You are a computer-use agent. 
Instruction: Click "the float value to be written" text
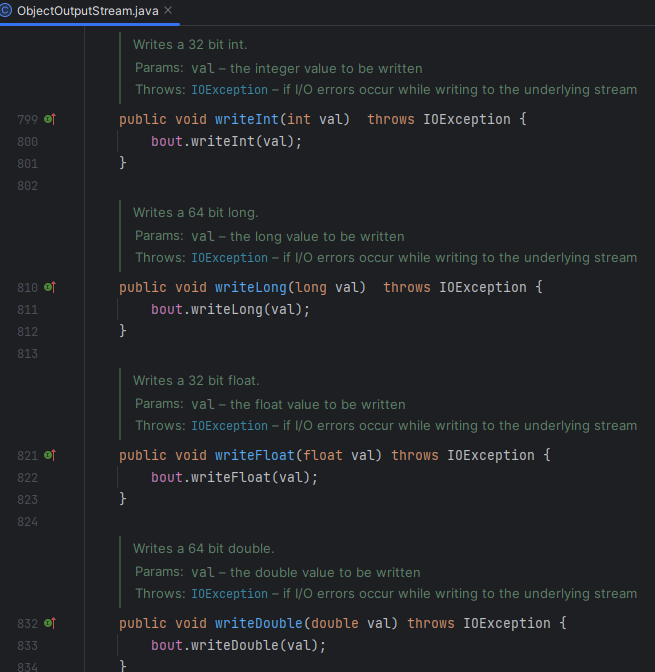click(x=318, y=405)
